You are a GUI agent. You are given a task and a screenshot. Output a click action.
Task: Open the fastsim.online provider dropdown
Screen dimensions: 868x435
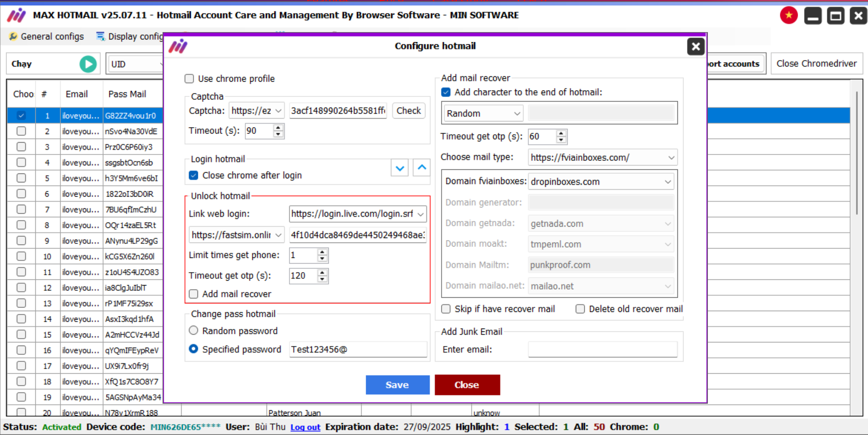click(237, 235)
